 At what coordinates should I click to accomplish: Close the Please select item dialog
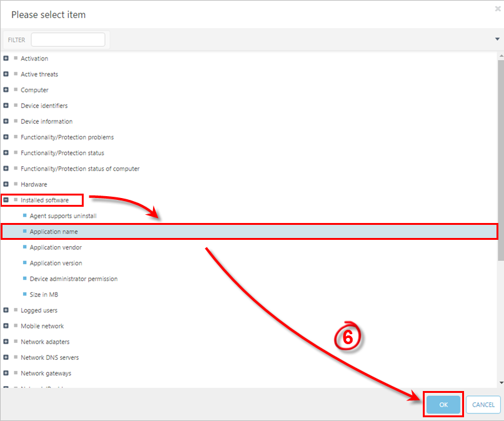[x=497, y=9]
